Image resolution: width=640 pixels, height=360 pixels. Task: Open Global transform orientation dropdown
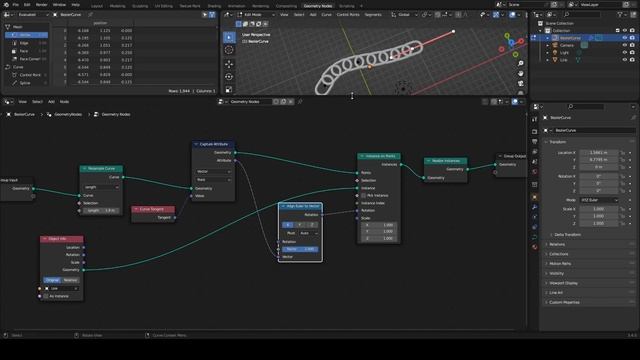click(x=404, y=15)
